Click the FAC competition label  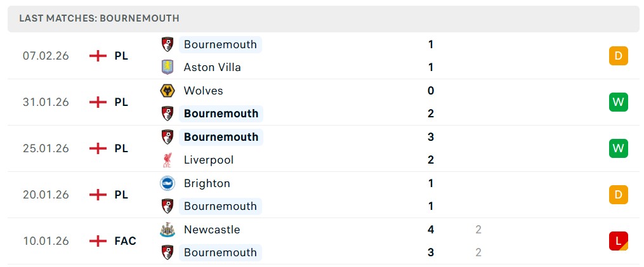(125, 241)
